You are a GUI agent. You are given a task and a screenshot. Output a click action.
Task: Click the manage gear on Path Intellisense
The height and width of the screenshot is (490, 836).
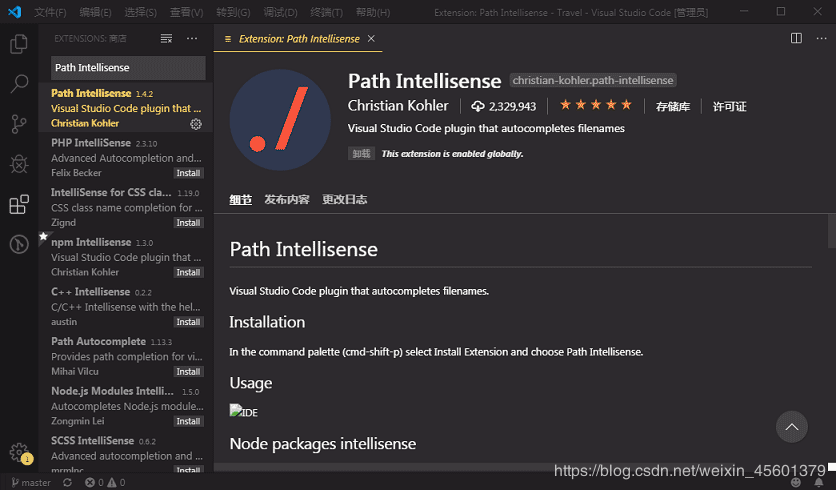[196, 124]
